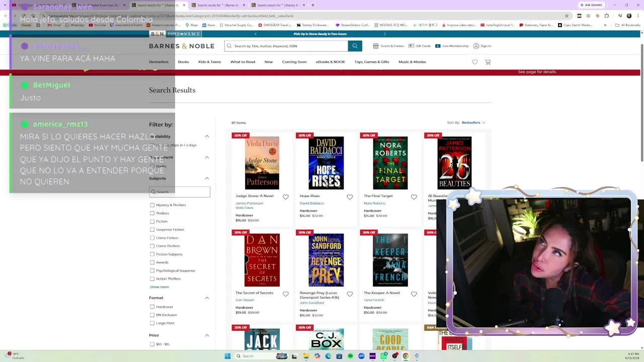
Task: Open author Dan Brown link
Action: (x=245, y=300)
